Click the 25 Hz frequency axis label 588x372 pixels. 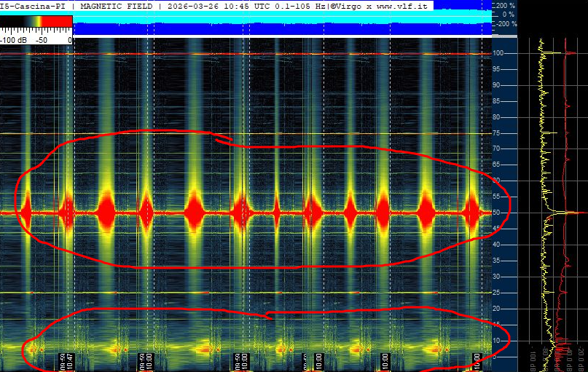click(498, 293)
